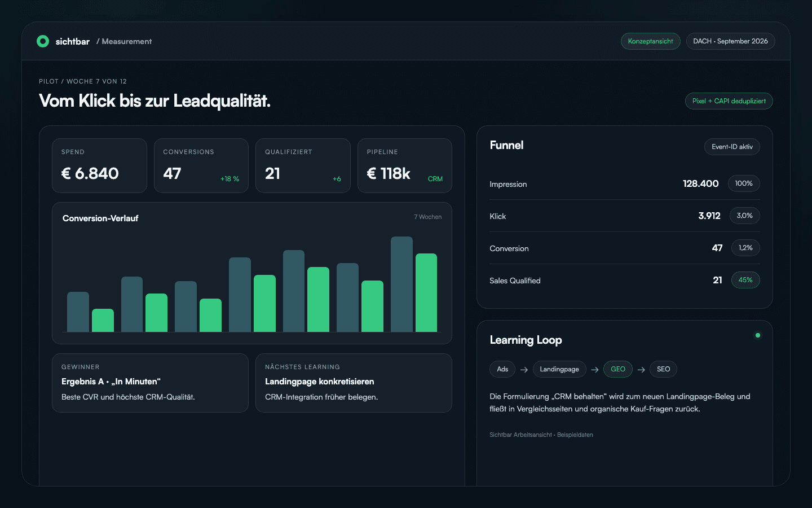Click the Learning Loop heading
The image size is (812, 508).
pyautogui.click(x=526, y=340)
